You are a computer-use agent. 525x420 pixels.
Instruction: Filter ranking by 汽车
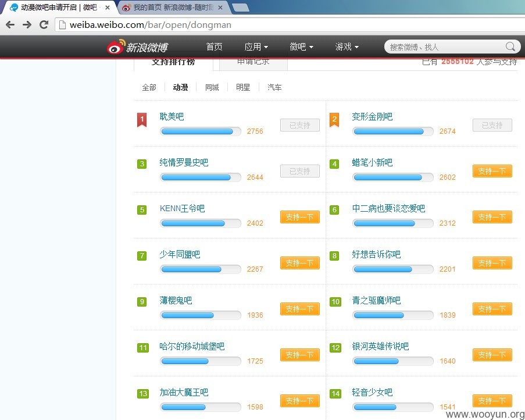coord(274,87)
